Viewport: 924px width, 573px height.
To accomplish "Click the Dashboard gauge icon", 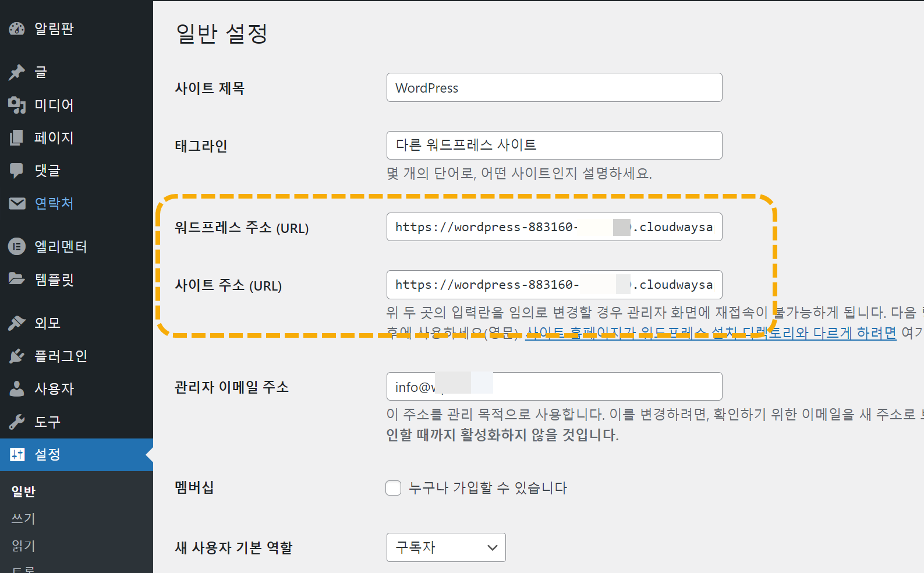I will click(17, 29).
